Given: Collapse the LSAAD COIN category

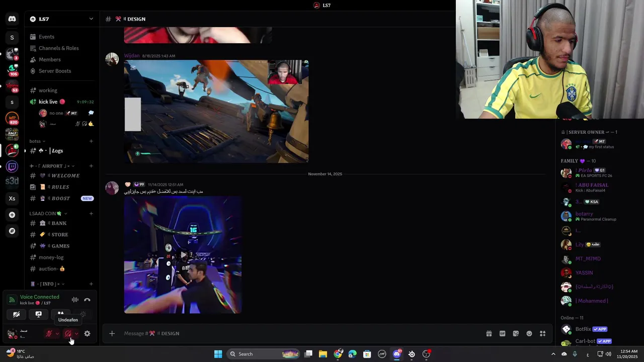Looking at the screenshot, I should coord(48,214).
